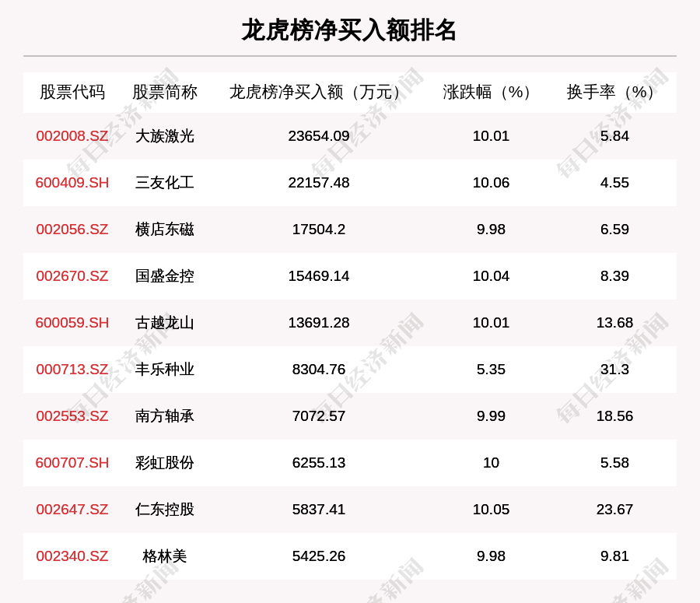700x603 pixels.
Task: Click net buy value 8304.76
Action: (x=319, y=370)
